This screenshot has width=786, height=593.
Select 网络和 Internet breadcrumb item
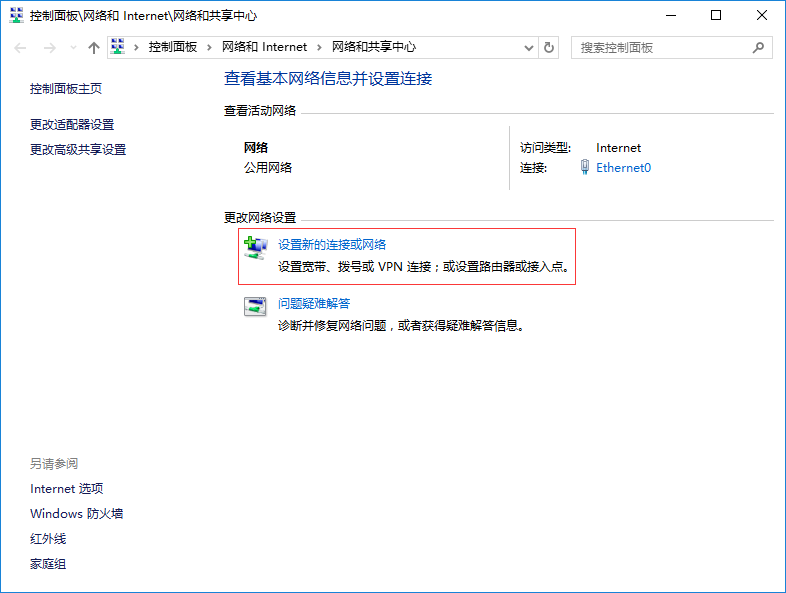pos(264,47)
